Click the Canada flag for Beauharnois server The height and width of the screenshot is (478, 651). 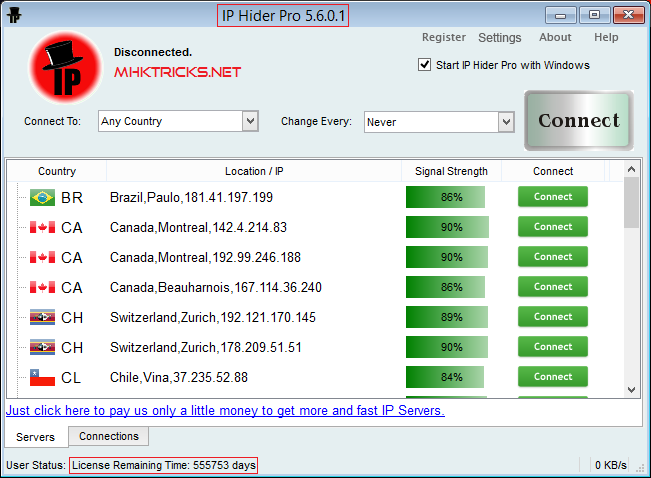[x=42, y=287]
